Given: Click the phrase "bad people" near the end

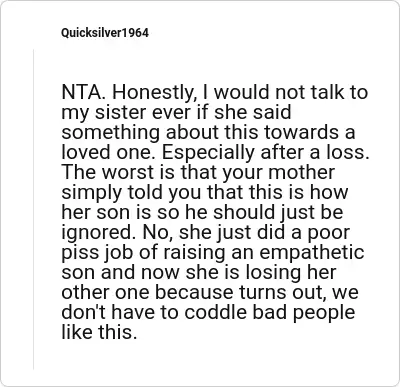Looking at the screenshot, I should pos(304,313).
